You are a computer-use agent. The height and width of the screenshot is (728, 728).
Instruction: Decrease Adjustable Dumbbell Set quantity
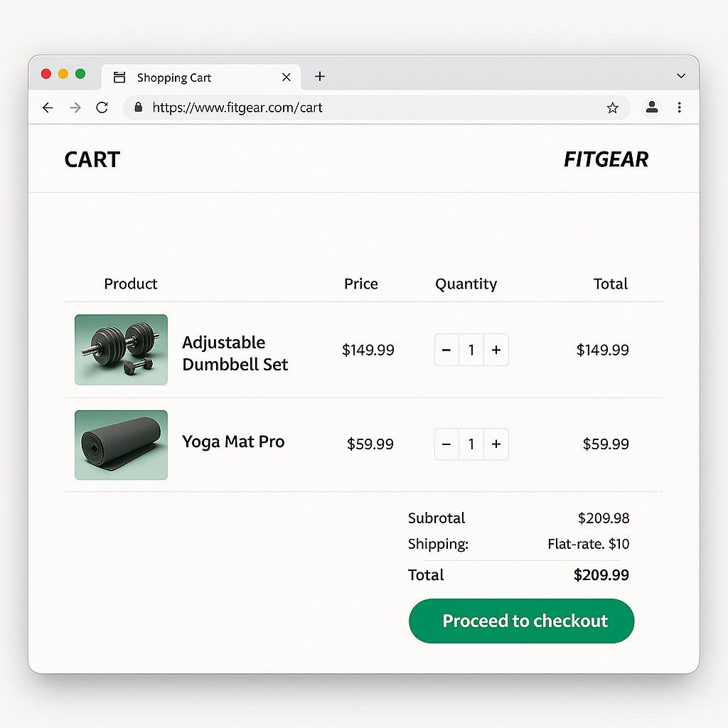point(446,350)
